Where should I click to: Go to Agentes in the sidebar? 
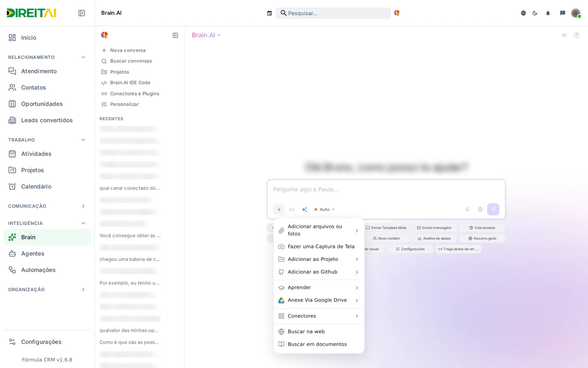tap(47, 254)
